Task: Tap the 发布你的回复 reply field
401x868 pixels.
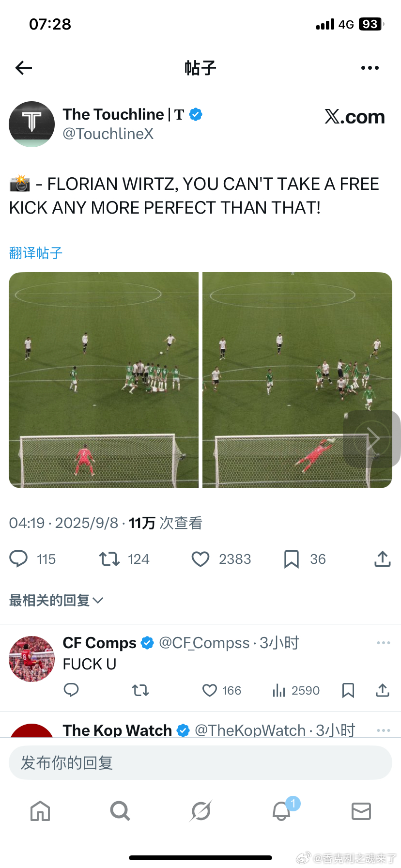Action: tap(200, 763)
